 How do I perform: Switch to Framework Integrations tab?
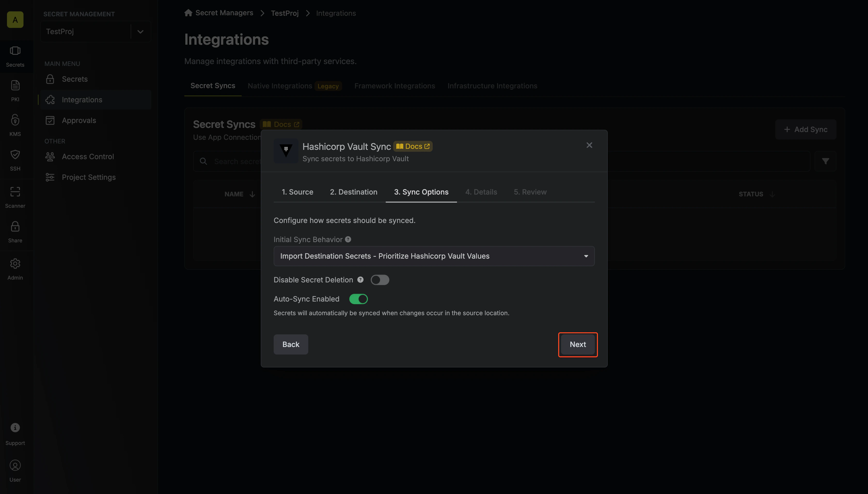click(x=394, y=86)
